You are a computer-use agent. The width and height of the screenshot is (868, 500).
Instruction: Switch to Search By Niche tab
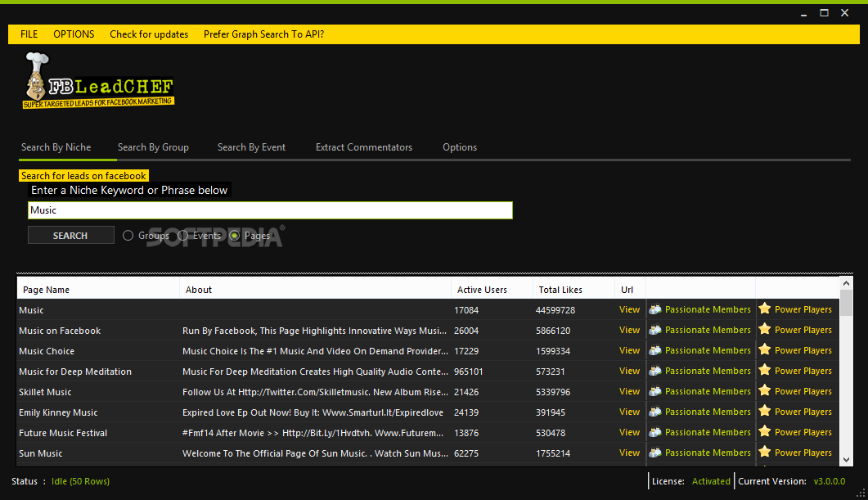tap(56, 147)
